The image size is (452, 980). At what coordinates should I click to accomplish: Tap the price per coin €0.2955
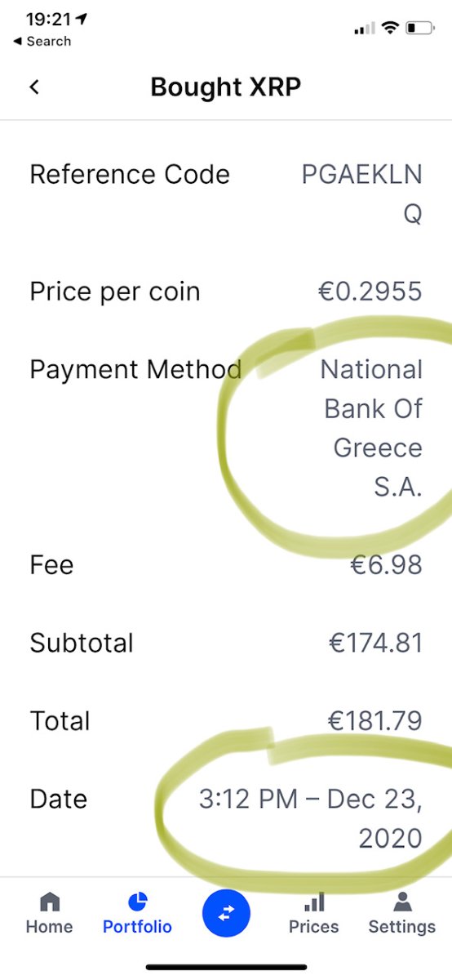click(370, 292)
